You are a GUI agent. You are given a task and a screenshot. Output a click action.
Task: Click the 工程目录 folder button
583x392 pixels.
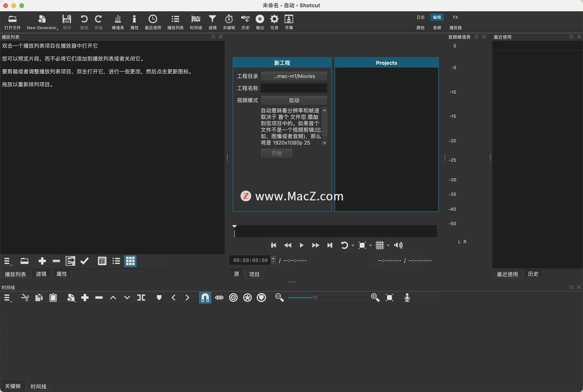point(294,76)
